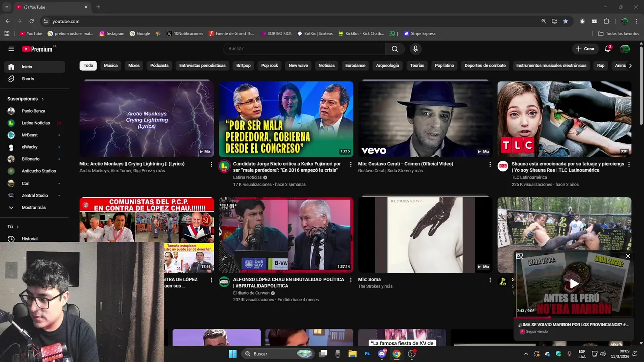Go to Inicio in the sidebar

tap(34, 67)
